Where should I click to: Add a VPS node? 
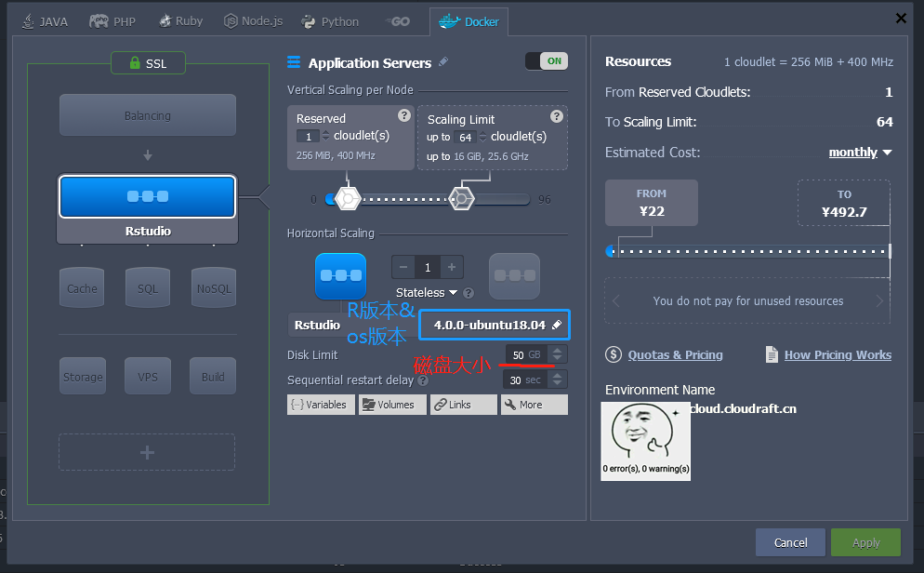148,376
